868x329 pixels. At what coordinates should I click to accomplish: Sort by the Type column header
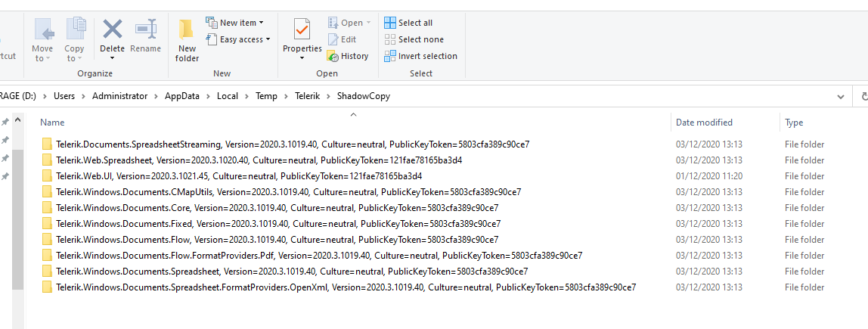794,123
